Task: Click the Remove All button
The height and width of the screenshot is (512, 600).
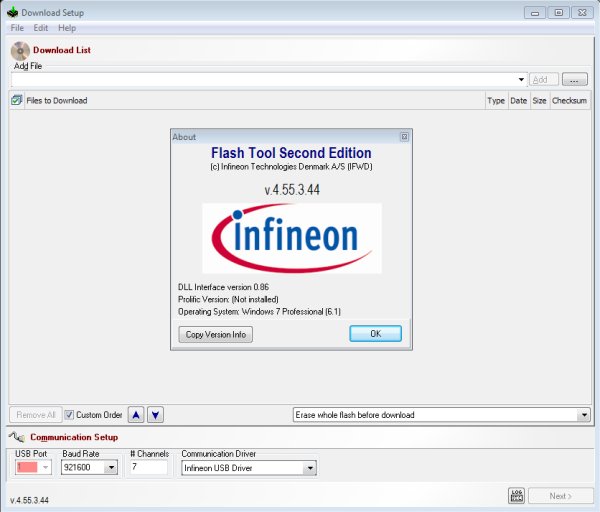Action: pyautogui.click(x=36, y=415)
